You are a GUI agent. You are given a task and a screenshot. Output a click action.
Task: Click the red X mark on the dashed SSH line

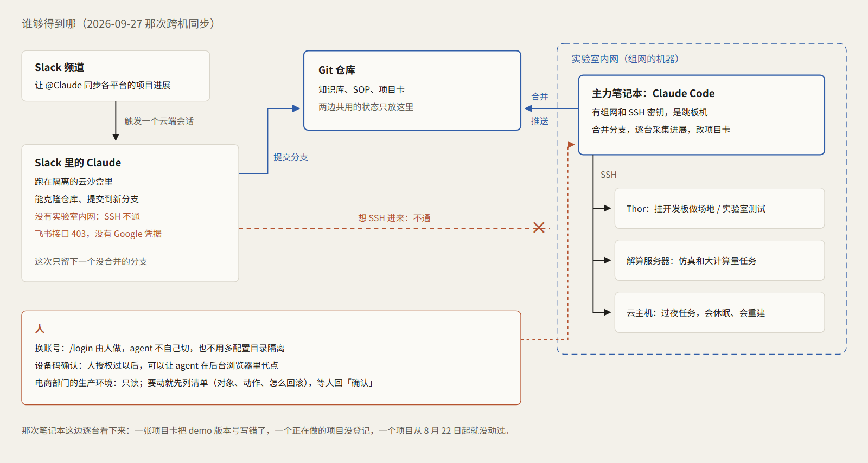[x=539, y=228]
